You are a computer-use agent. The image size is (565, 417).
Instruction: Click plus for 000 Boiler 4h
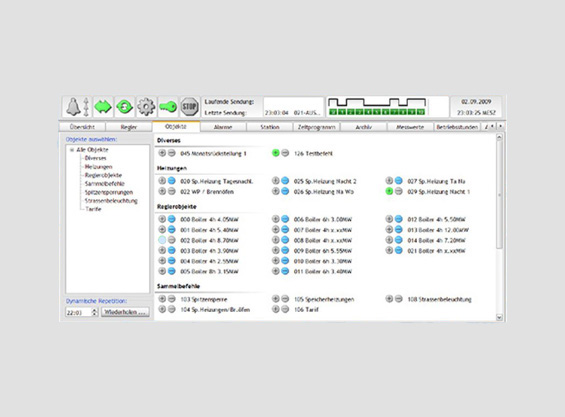(162, 219)
